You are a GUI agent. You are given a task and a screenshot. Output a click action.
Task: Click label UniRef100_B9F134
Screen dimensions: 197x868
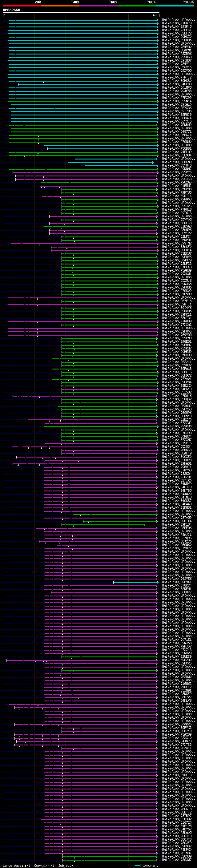[x=177, y=524]
